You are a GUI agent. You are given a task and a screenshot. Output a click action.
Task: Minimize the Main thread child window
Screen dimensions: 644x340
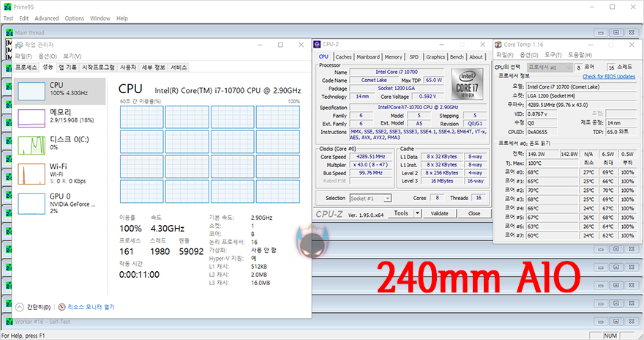(x=601, y=32)
